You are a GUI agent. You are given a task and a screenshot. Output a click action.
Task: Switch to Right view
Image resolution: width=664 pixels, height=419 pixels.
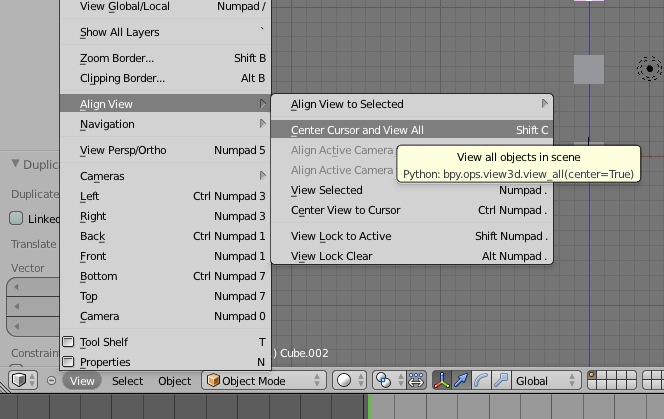(x=165, y=216)
